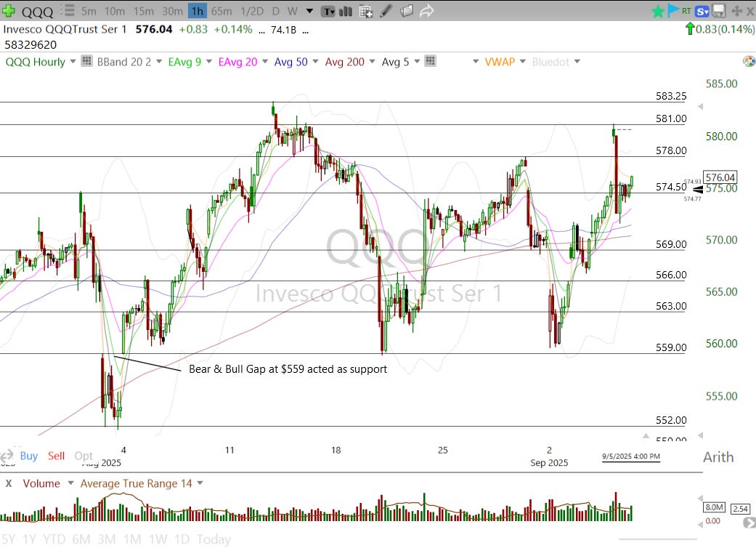The image size is (756, 548).
Task: Click the pages layout icon in toolbar
Action: point(407,11)
